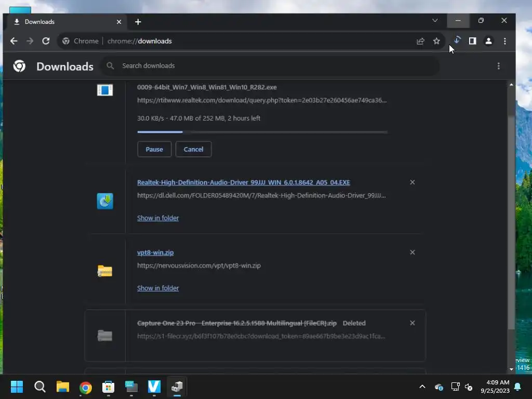
Task: Pause the R282.exe download
Action: pyautogui.click(x=154, y=149)
